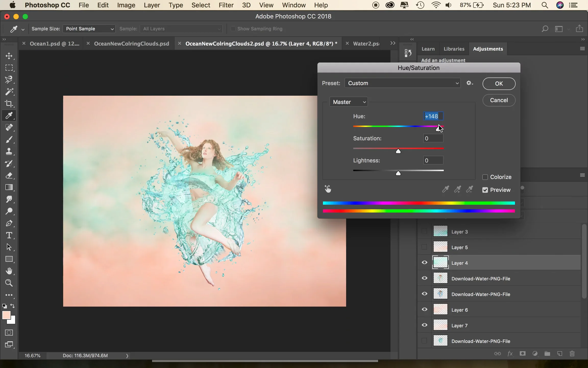Open the tool preset picker arrow
Screen dimensions: 588x368
tap(23, 30)
